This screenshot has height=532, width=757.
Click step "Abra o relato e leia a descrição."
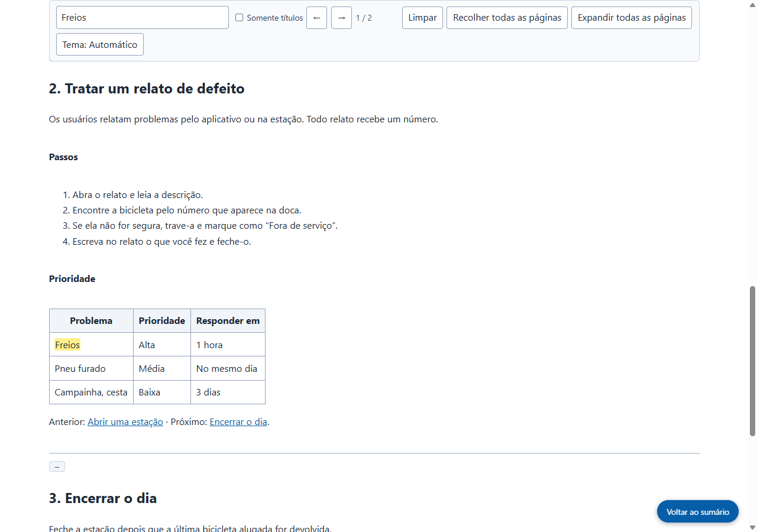tap(138, 195)
